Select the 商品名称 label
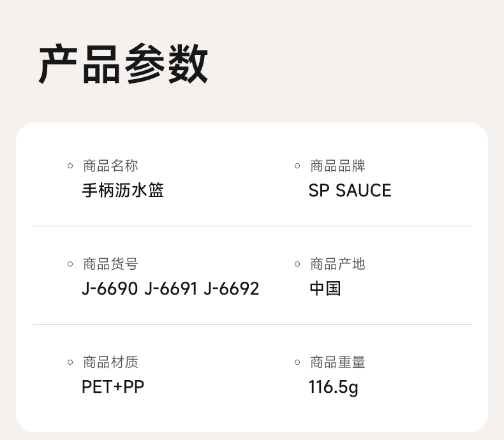This screenshot has height=440, width=504. [x=110, y=166]
